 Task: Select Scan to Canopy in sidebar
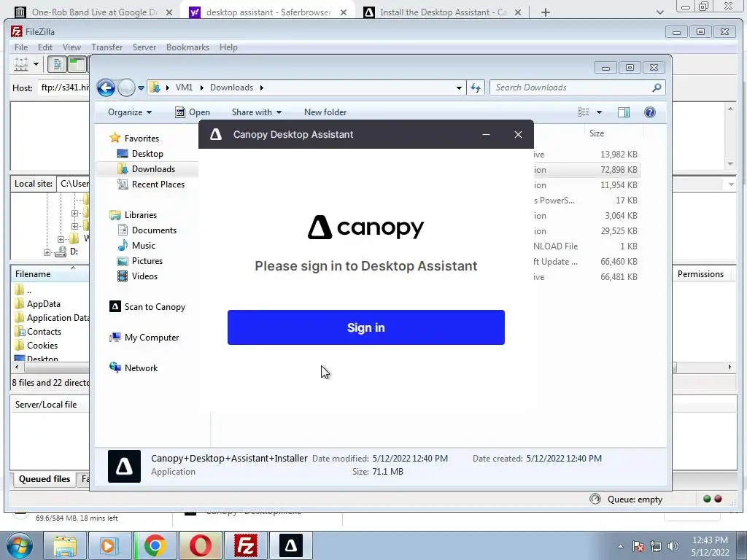tap(147, 307)
